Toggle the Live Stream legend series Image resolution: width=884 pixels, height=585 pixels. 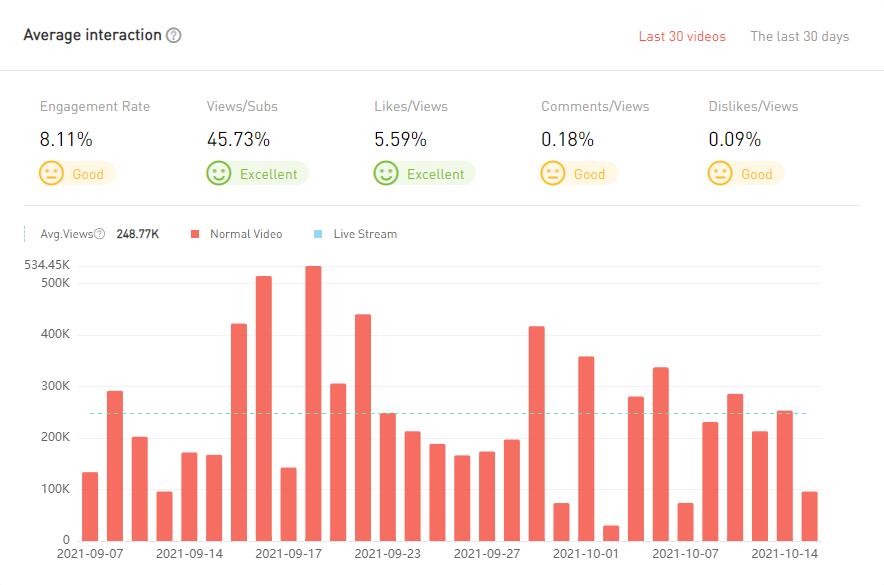pyautogui.click(x=364, y=234)
